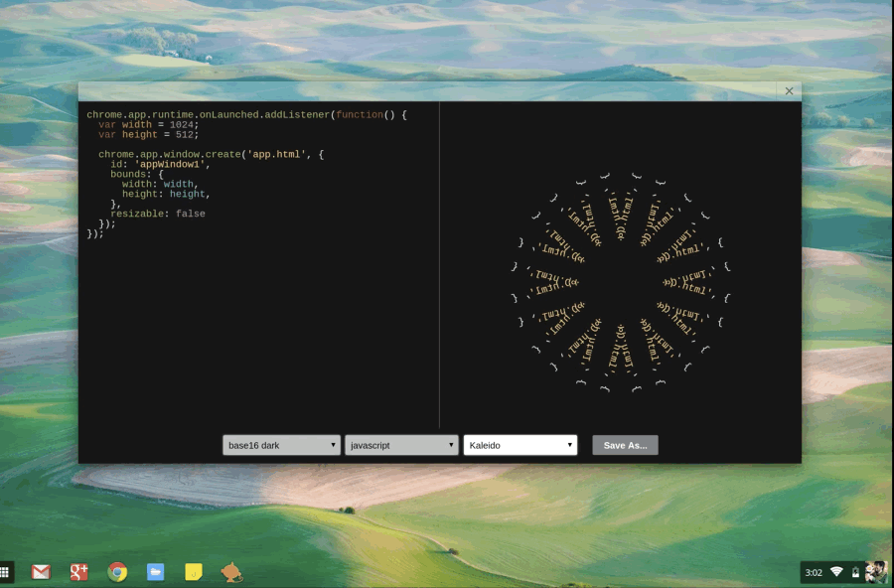Open the yellow notes app icon
This screenshot has height=588, width=894.
tap(194, 571)
